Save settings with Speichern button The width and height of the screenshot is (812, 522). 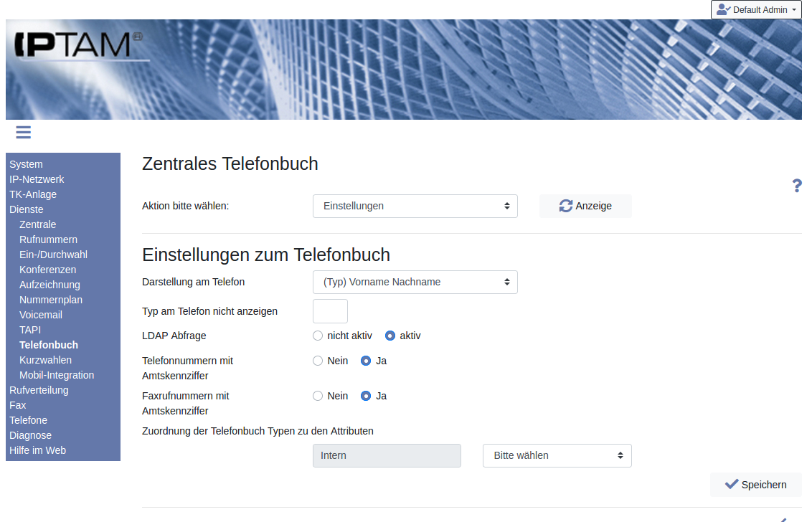click(755, 485)
